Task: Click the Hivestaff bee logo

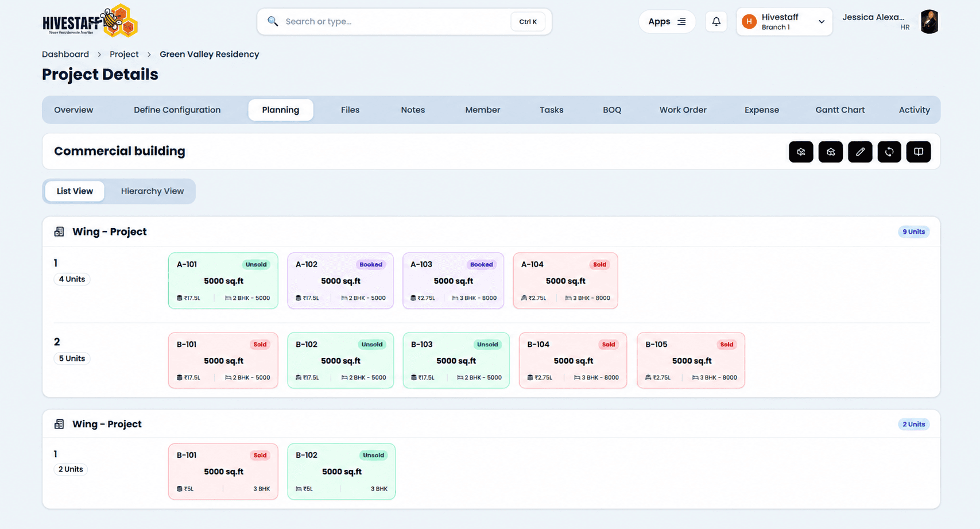Action: point(90,21)
